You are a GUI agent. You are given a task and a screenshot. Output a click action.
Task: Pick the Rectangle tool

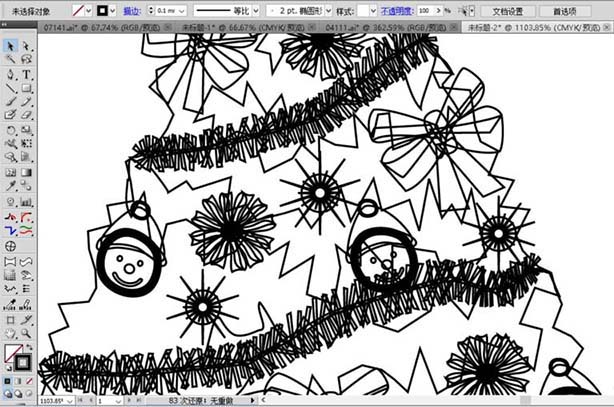click(x=26, y=88)
